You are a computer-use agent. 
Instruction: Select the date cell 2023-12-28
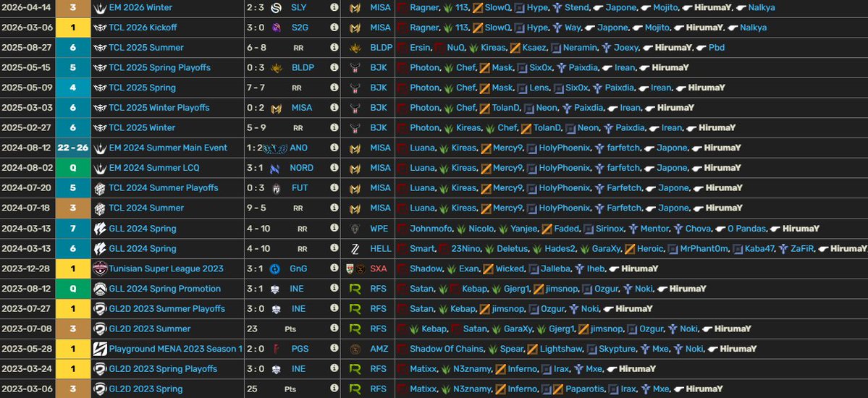(28, 268)
